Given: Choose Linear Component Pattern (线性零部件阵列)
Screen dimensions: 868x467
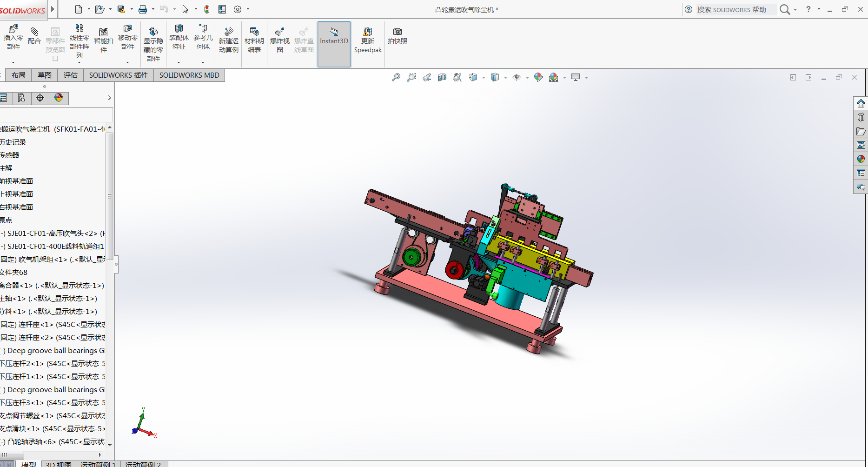Looking at the screenshot, I should pos(80,41).
